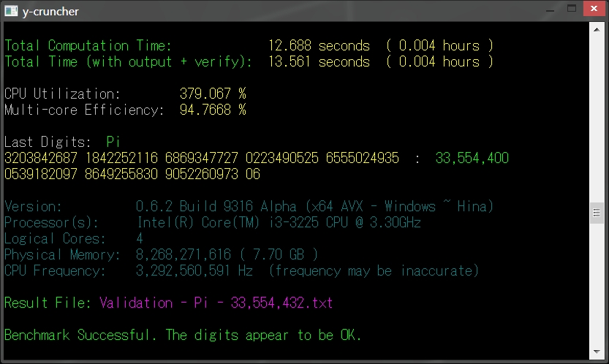609x364 pixels.
Task: Minimize the y-cruncher window
Action: (x=550, y=10)
